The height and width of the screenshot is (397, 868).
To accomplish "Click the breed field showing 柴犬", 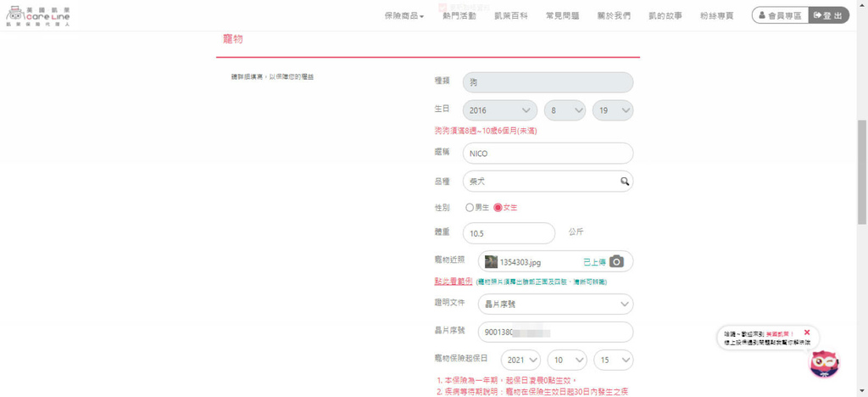I will [548, 181].
